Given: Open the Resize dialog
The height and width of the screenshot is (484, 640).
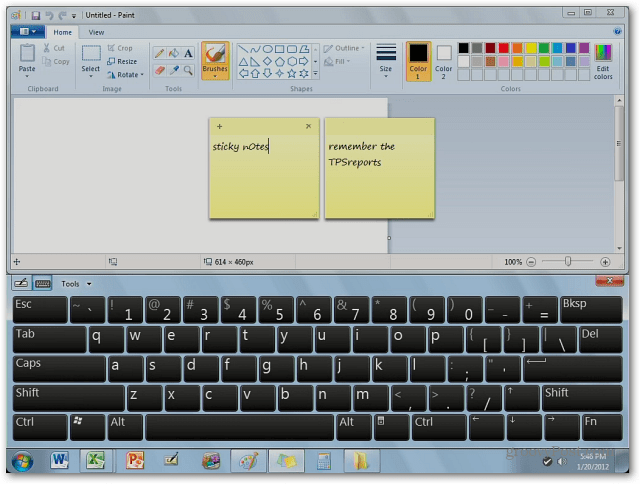Looking at the screenshot, I should click(x=122, y=62).
